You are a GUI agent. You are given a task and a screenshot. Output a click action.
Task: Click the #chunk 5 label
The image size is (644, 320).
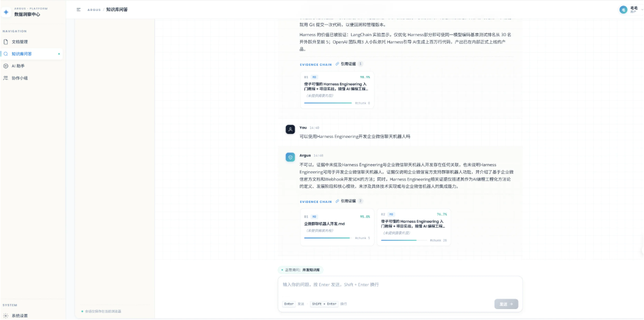363,238
